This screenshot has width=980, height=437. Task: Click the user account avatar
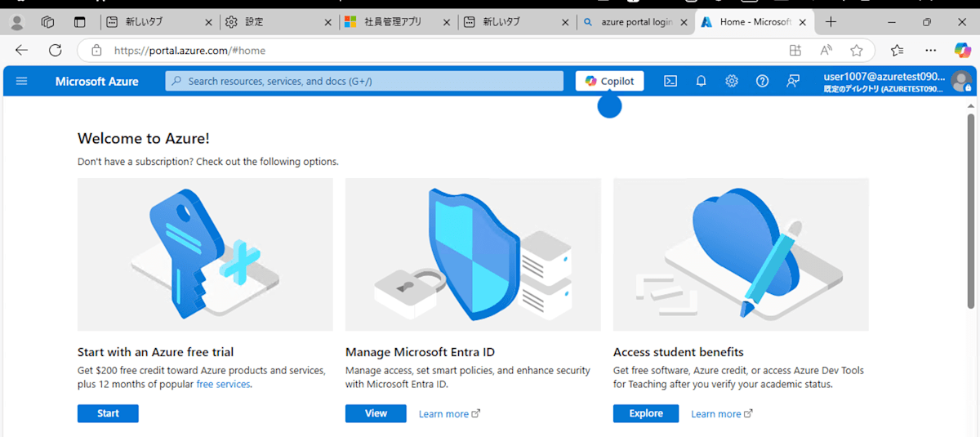pyautogui.click(x=961, y=81)
